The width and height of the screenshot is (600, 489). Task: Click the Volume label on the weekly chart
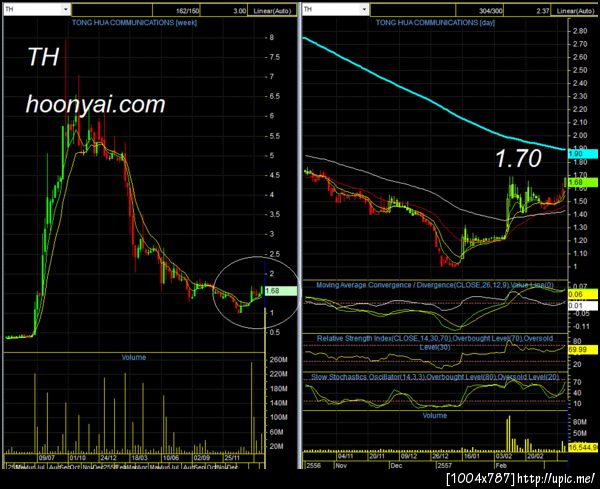click(x=134, y=357)
